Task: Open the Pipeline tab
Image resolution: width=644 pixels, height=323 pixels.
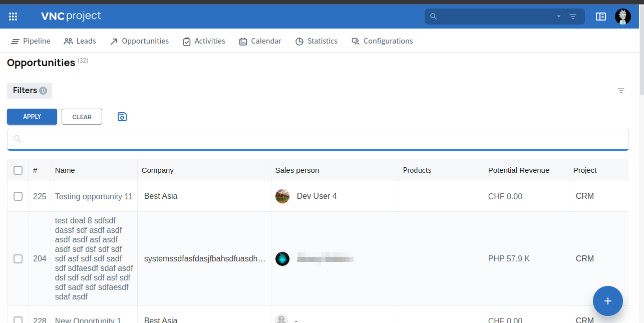Action: coord(31,41)
